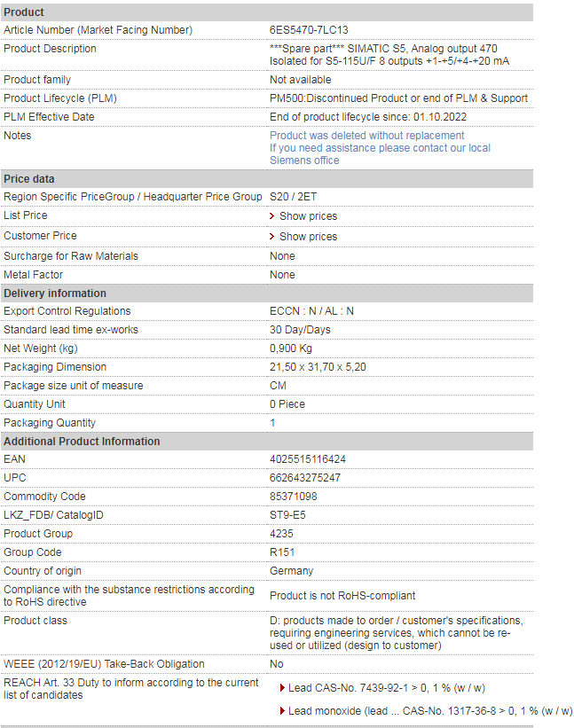Click Lead monoxide CAS-No. 1317-36-8 entry
Image resolution: width=574 pixels, height=728 pixels.
pos(430,711)
